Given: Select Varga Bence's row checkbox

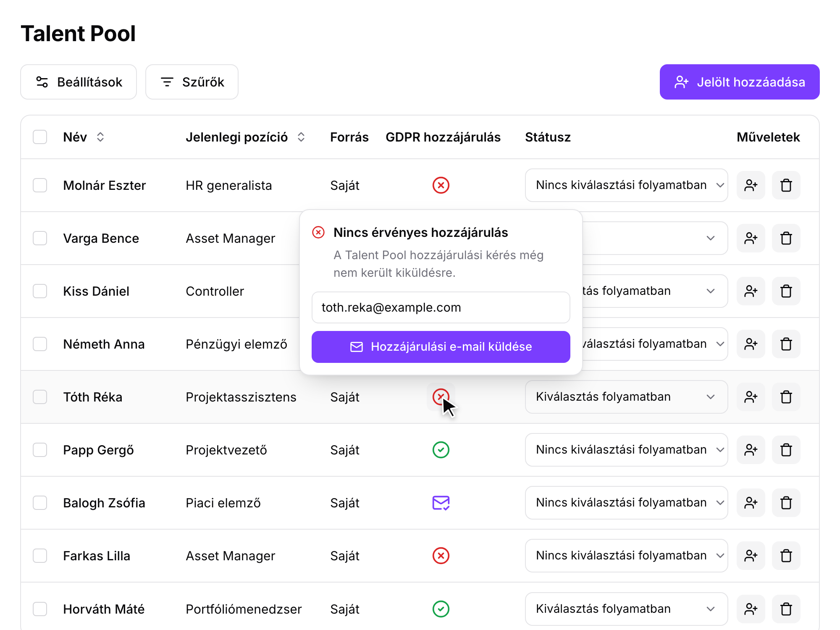Looking at the screenshot, I should click(x=40, y=238).
